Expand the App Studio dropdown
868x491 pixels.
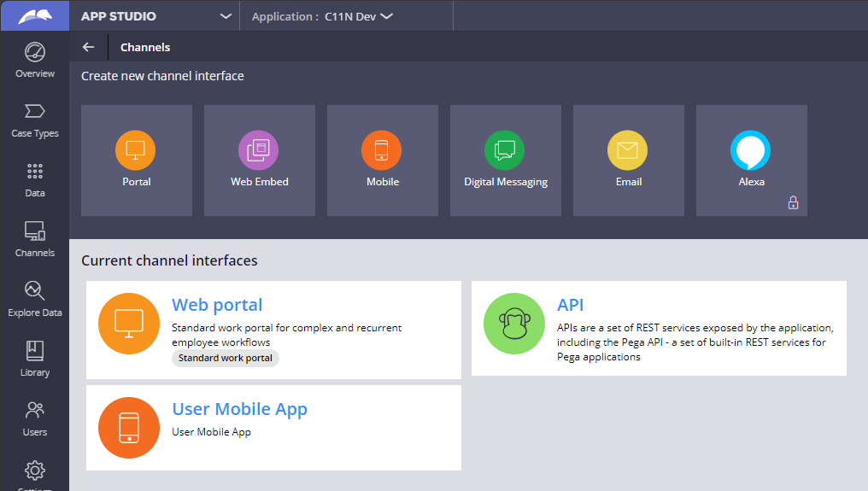[226, 16]
